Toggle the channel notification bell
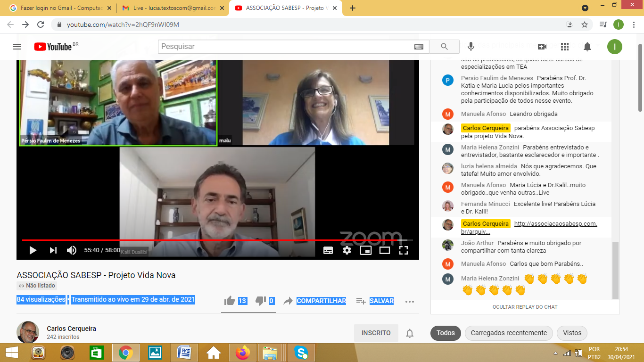644x362 pixels. (410, 333)
